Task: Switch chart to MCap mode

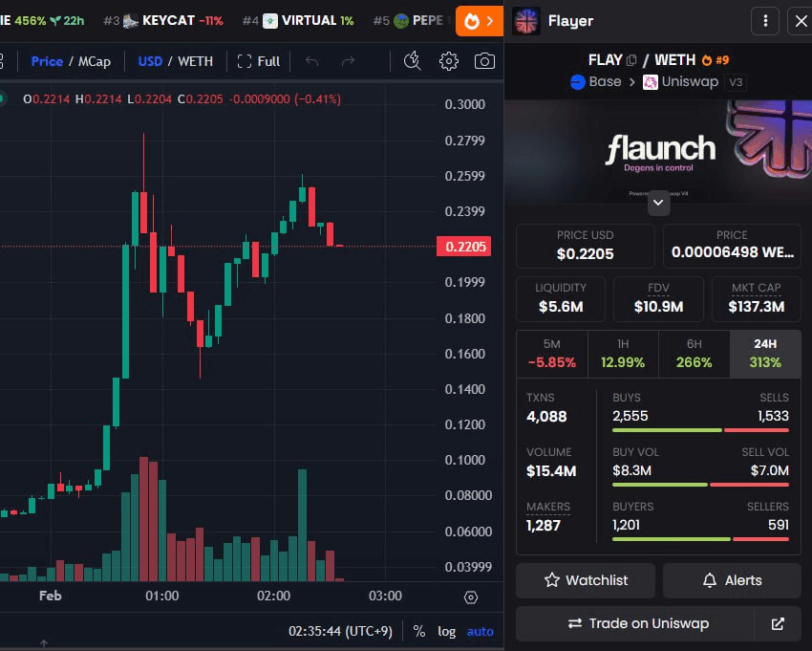Action: pyautogui.click(x=95, y=61)
